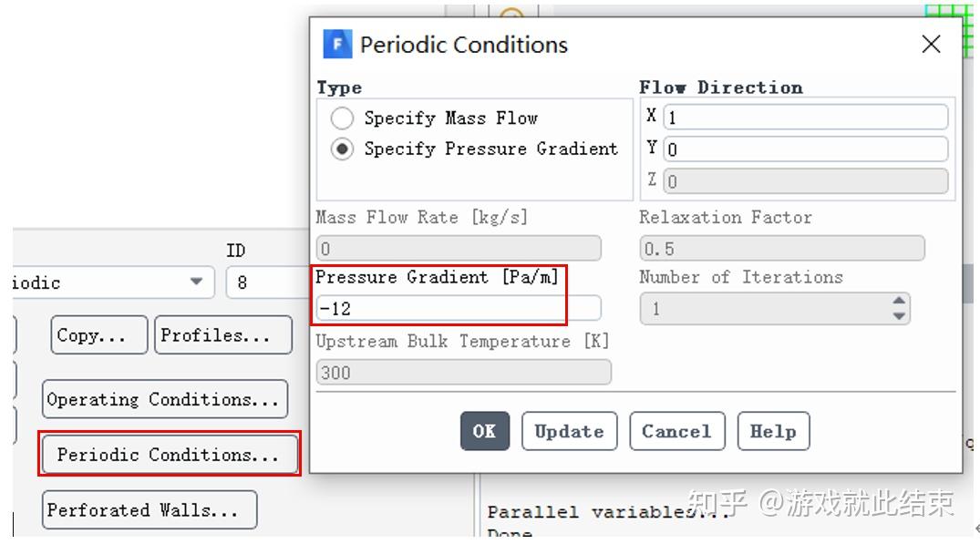Click the Update button

(x=569, y=432)
